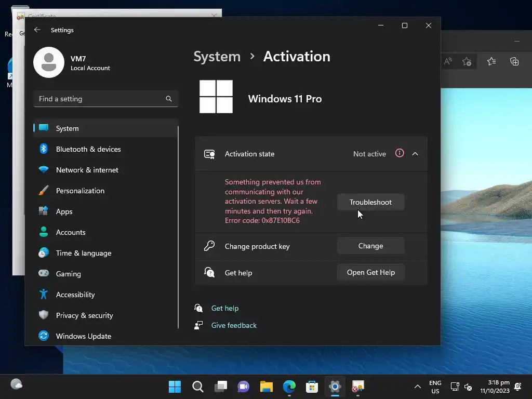Click the Activation state certificate icon
The width and height of the screenshot is (532, 399).
209,154
